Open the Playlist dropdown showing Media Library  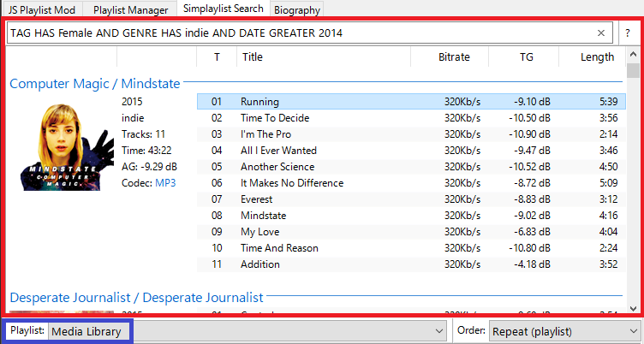click(x=247, y=331)
